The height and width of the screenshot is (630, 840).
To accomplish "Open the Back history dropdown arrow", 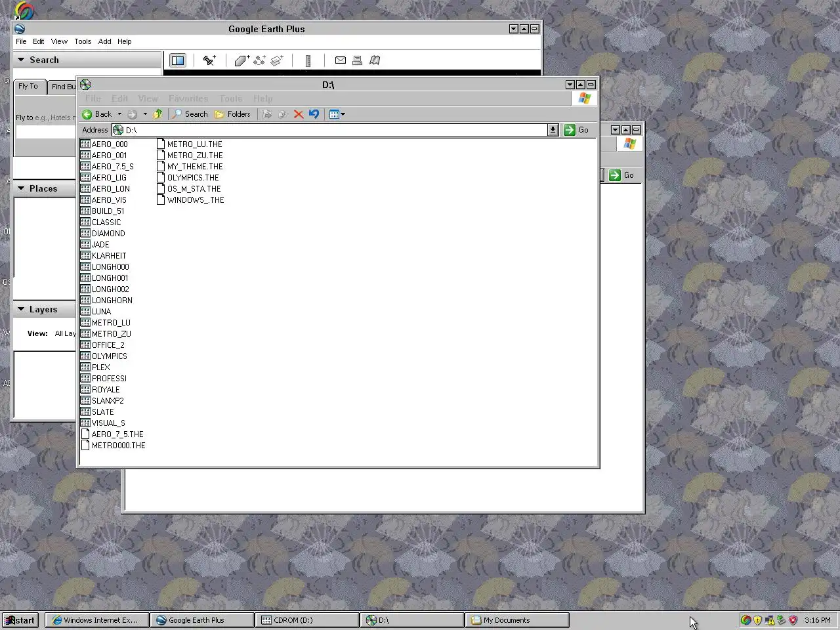I will click(119, 114).
